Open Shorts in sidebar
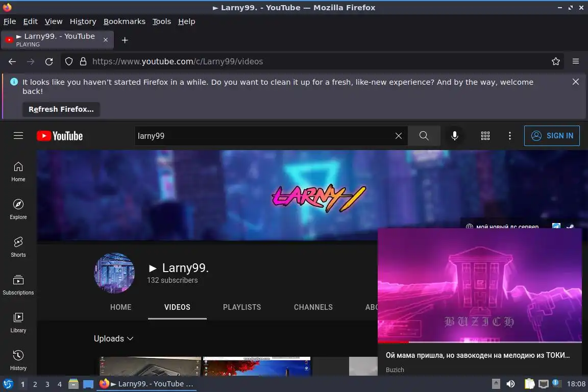The height and width of the screenshot is (392, 588). 18,247
